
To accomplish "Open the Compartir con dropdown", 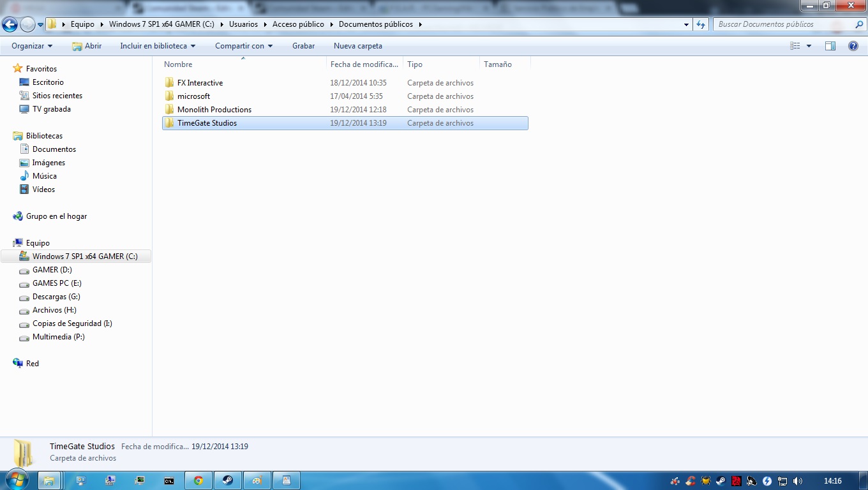I will (244, 46).
